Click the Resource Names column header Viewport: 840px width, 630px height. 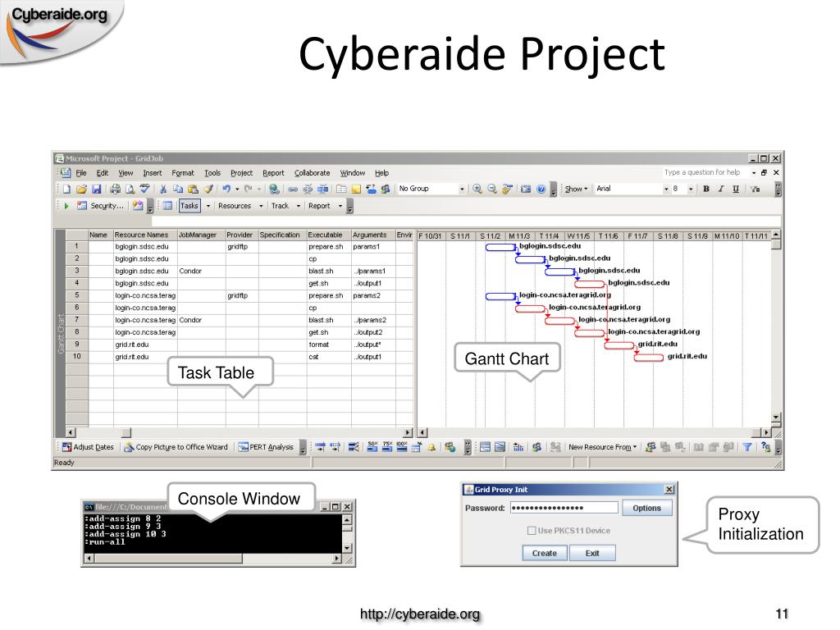(x=144, y=235)
